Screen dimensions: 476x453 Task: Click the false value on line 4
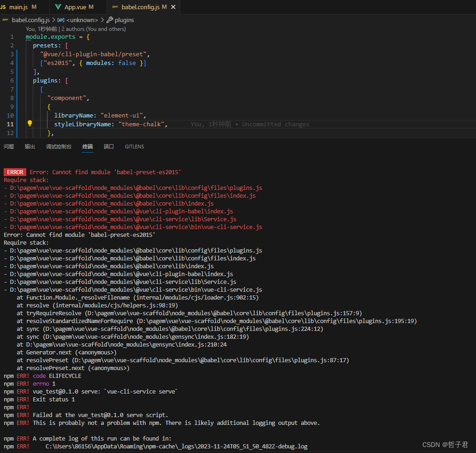[127, 63]
